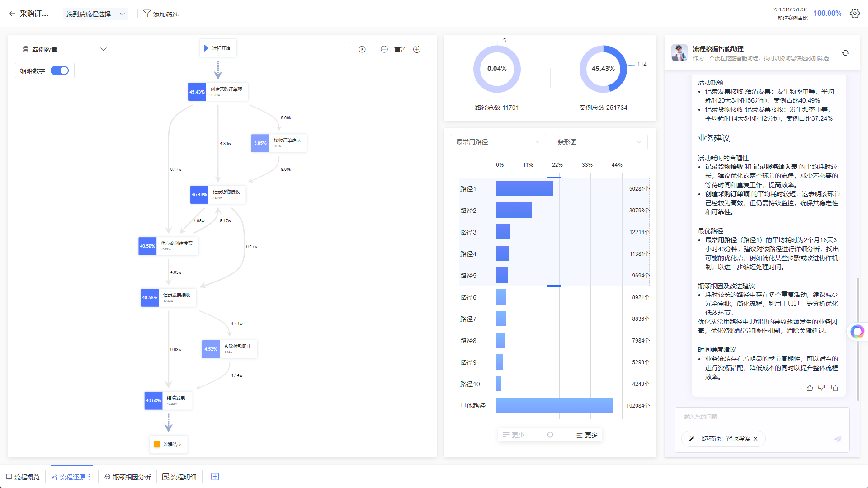Open the 最常用路径 dropdown
This screenshot has height=488, width=868.
tap(498, 142)
